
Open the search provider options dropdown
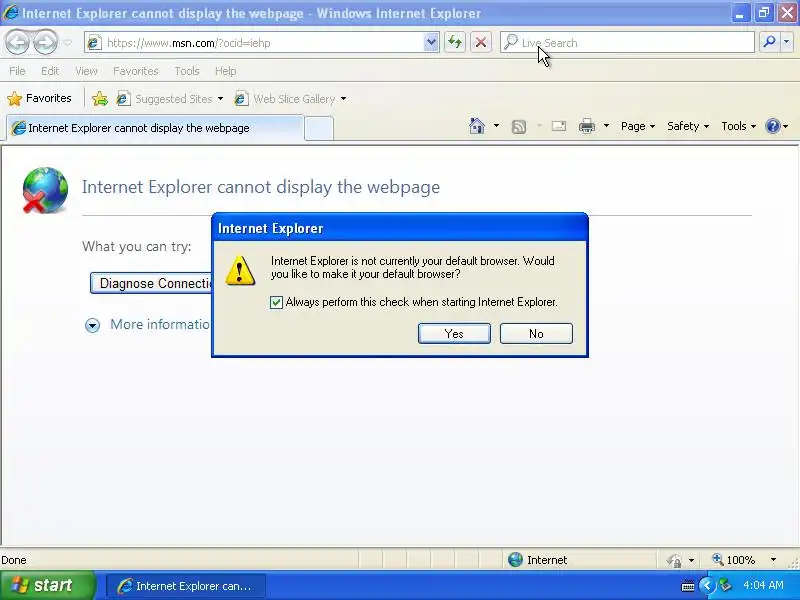click(787, 42)
